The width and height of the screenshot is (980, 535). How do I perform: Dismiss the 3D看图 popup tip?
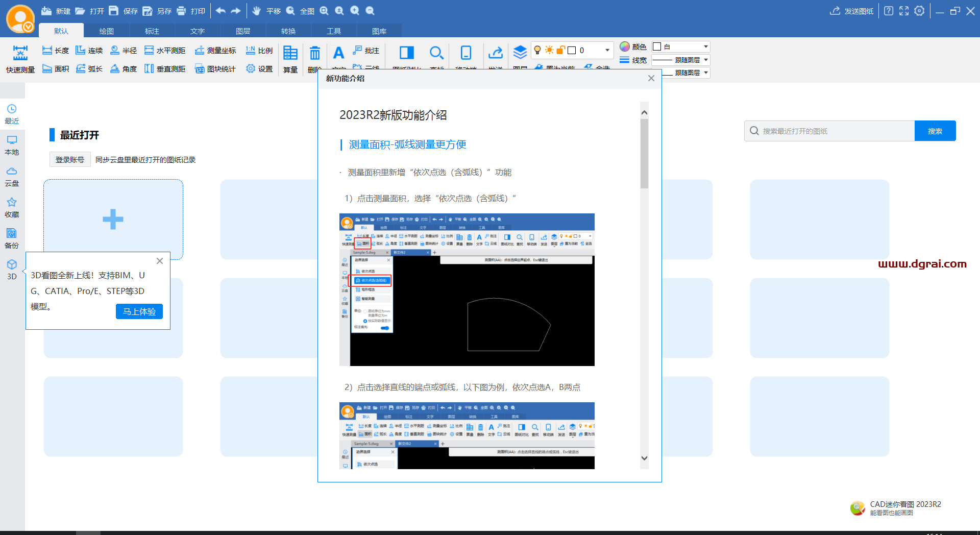coord(160,261)
